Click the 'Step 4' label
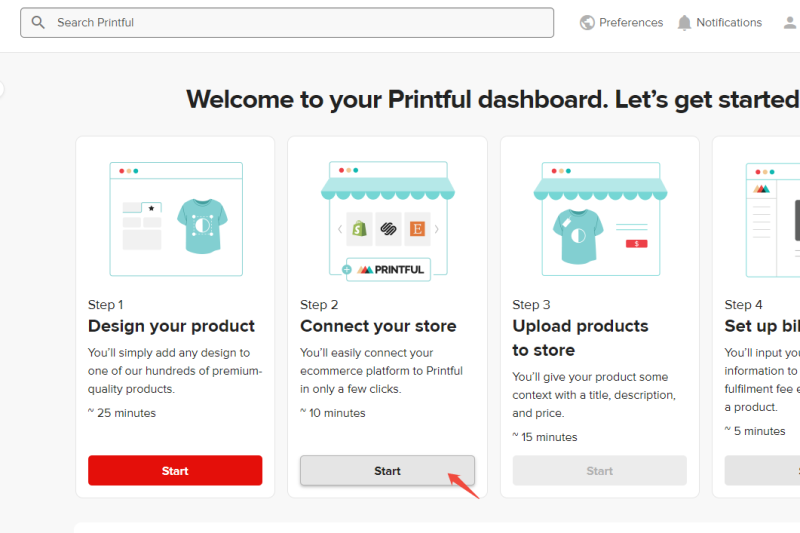800x533 pixels. pos(743,304)
